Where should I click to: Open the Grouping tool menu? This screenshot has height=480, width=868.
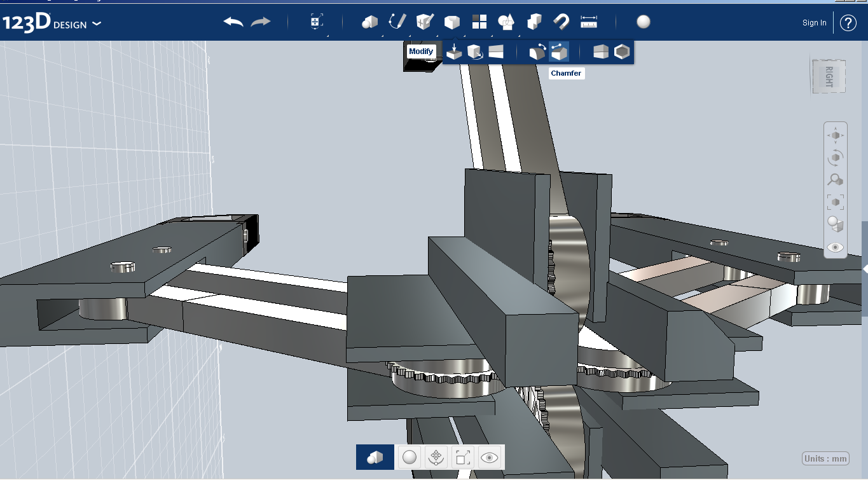point(506,22)
